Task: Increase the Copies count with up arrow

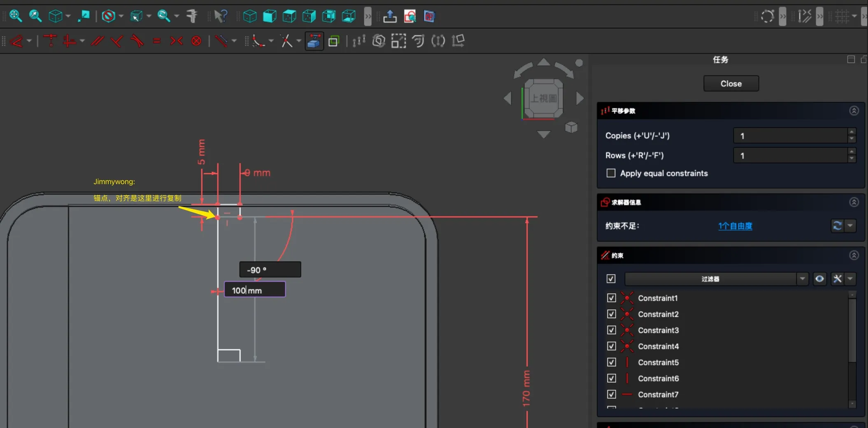Action: pyautogui.click(x=852, y=132)
